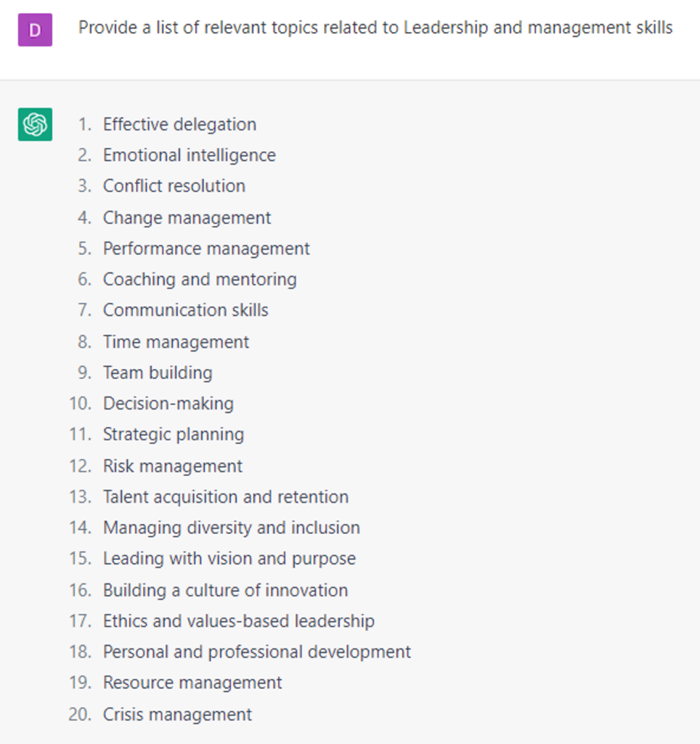
Task: Click on "Emotional intelligence" in the list
Action: tap(189, 155)
